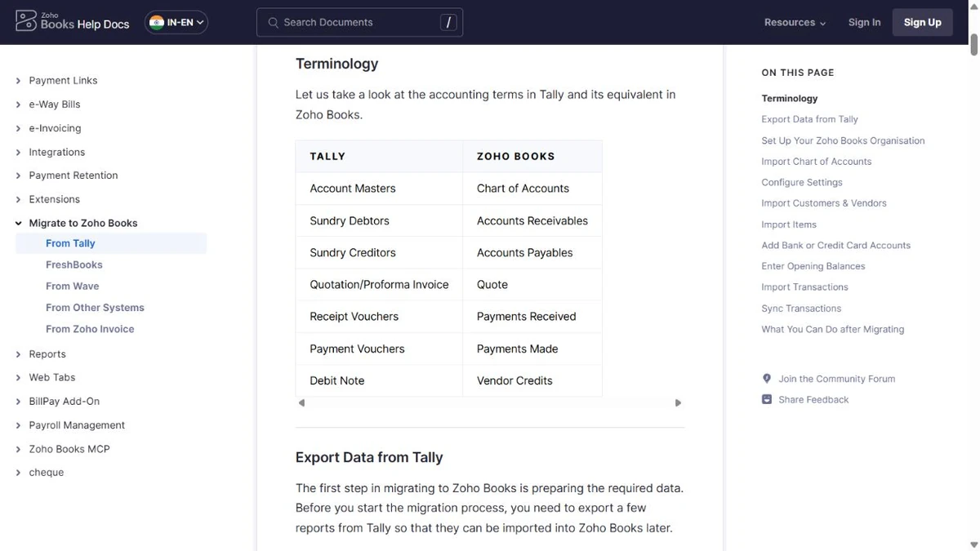This screenshot has height=551, width=980.
Task: Expand the Reports section chevron
Action: (19, 354)
